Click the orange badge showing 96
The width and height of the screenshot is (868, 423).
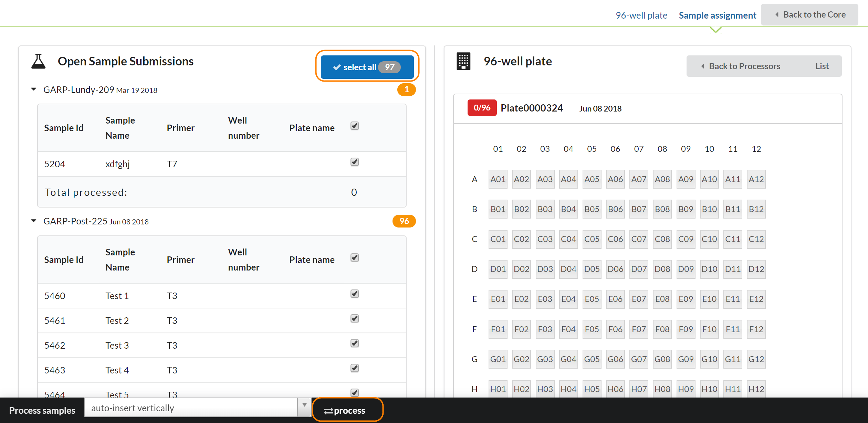(x=404, y=221)
